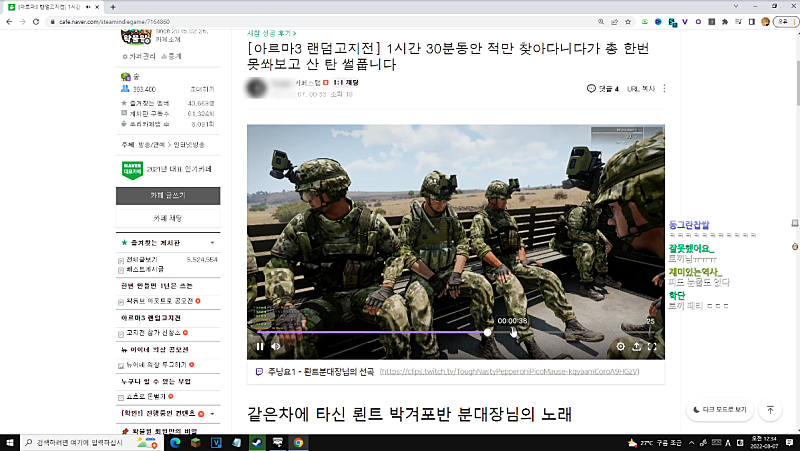Click the video share/upload icon

click(636, 346)
